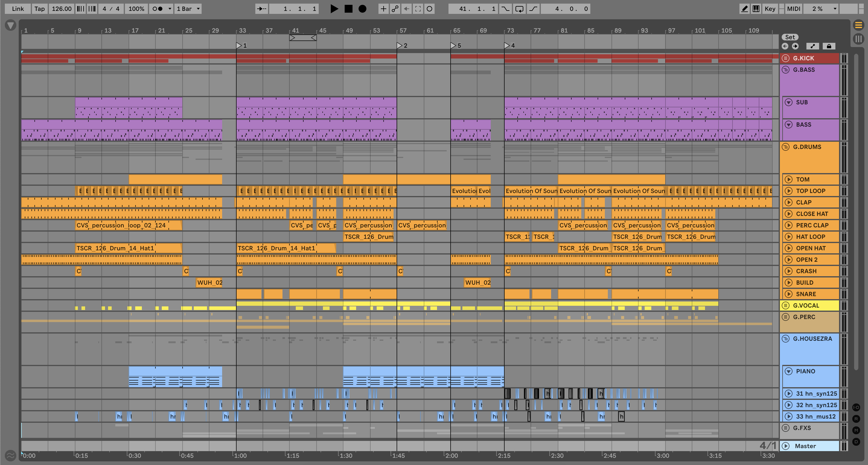Enable the Follow playback arrow button

pyautogui.click(x=261, y=9)
